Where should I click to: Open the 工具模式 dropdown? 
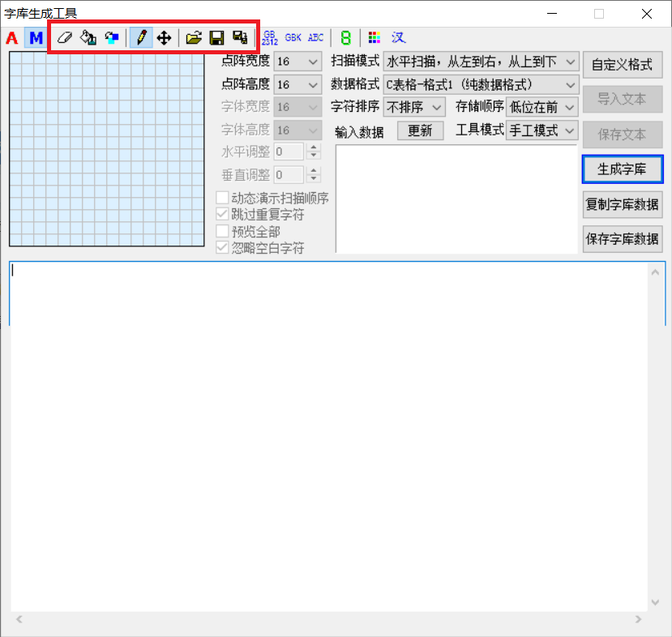pyautogui.click(x=542, y=130)
